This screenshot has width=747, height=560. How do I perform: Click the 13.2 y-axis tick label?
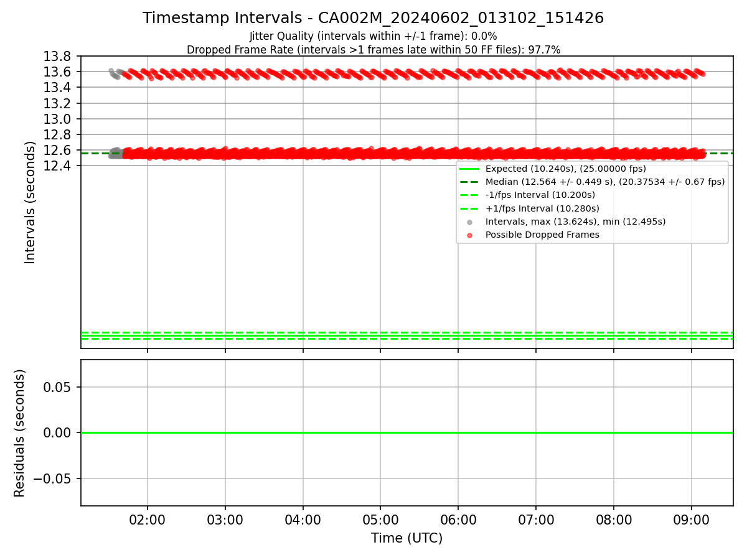point(56,103)
